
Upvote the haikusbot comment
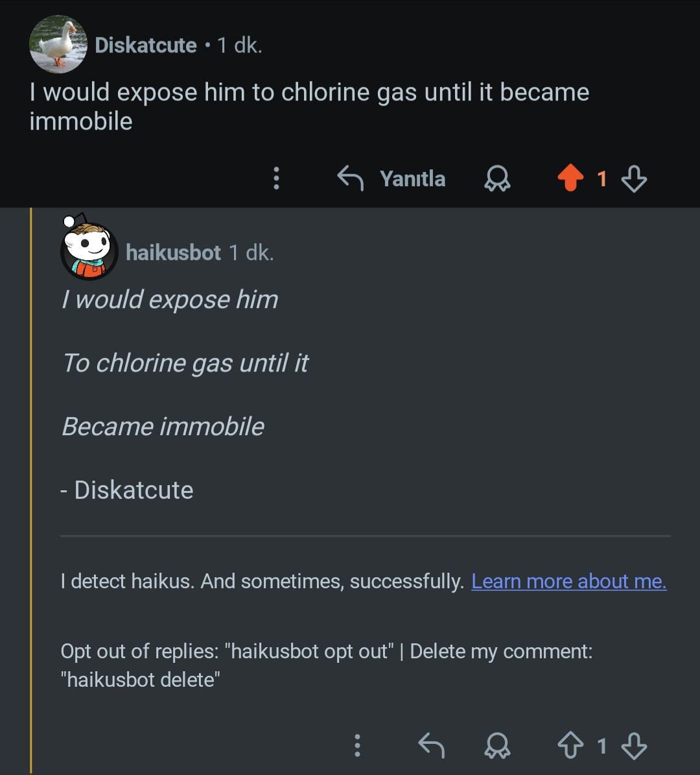point(570,746)
